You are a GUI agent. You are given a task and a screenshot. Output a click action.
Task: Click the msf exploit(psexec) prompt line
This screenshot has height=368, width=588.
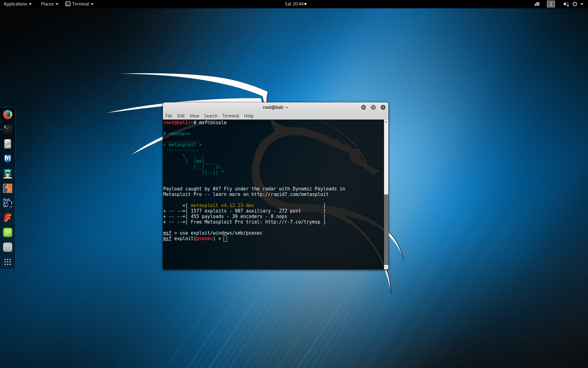click(x=195, y=239)
